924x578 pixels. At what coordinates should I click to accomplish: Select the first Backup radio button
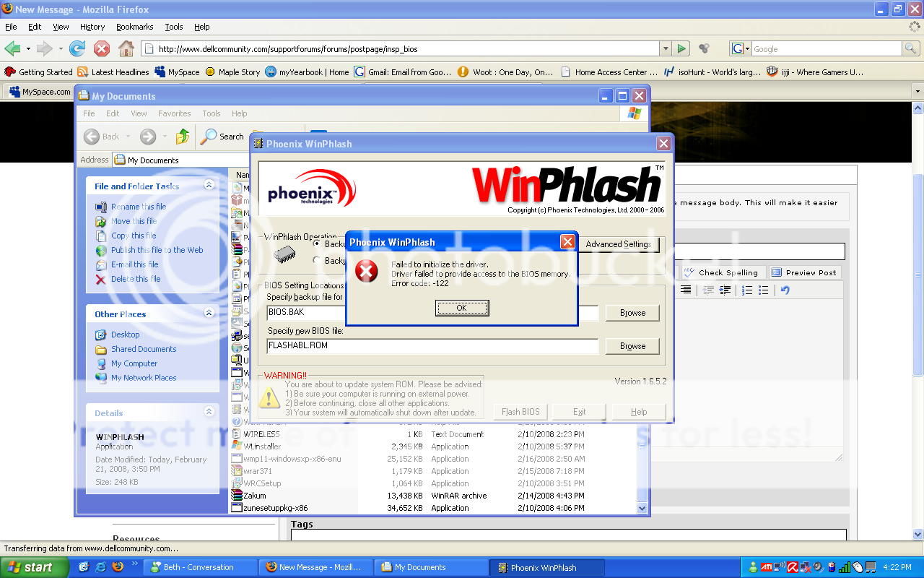point(317,244)
